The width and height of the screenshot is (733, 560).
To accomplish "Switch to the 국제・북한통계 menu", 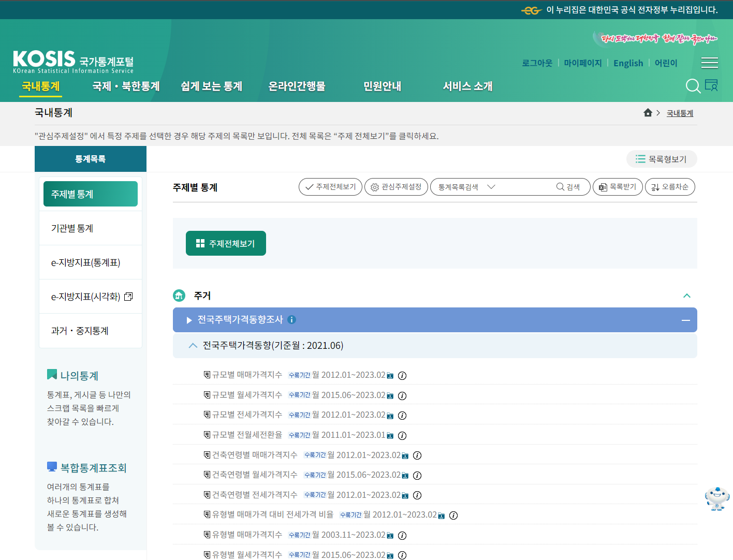I will [125, 86].
